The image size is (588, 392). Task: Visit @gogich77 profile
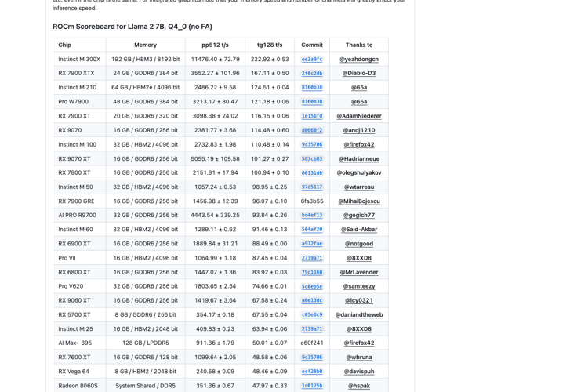(x=359, y=216)
